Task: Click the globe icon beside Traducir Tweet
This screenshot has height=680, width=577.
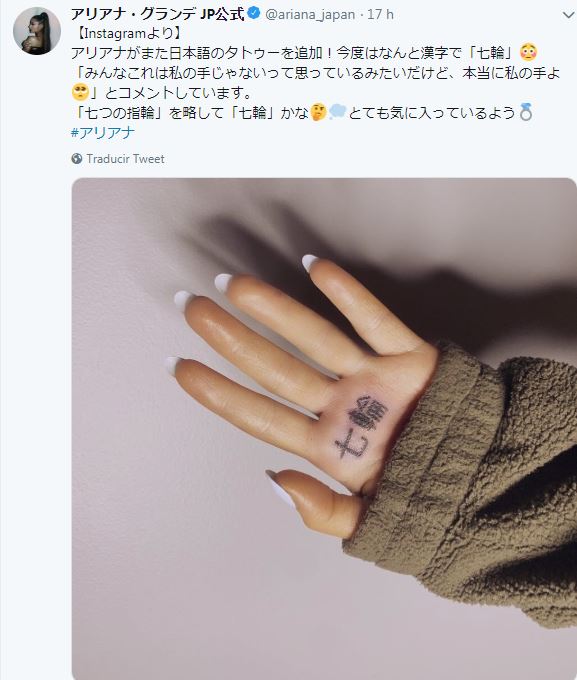Action: tap(77, 159)
